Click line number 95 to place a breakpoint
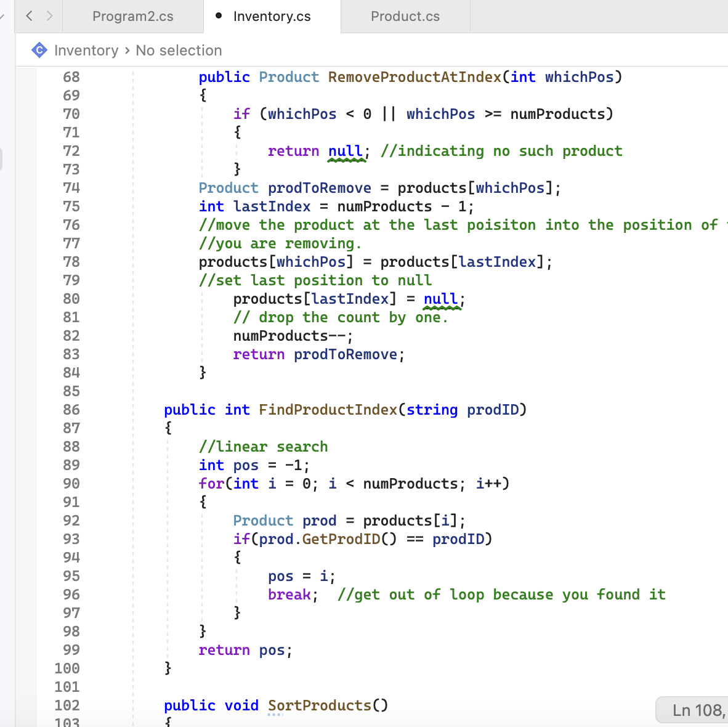This screenshot has width=728, height=727. 71,575
